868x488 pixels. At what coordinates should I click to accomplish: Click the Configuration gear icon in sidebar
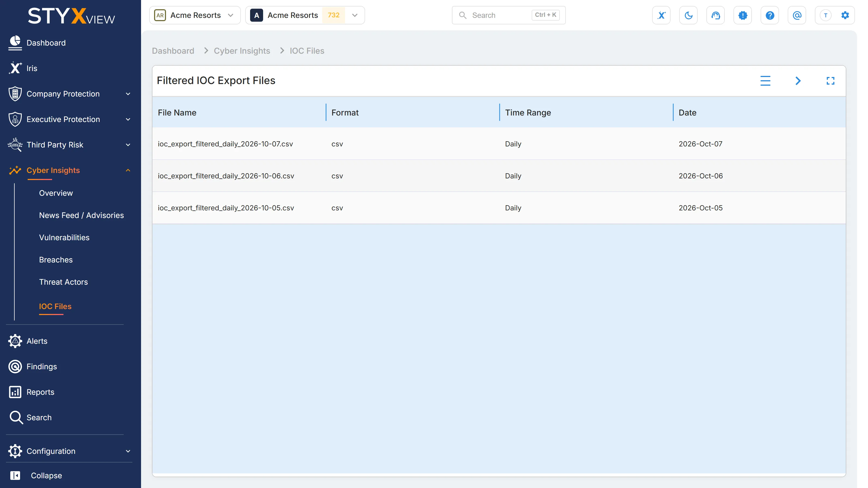(x=15, y=451)
